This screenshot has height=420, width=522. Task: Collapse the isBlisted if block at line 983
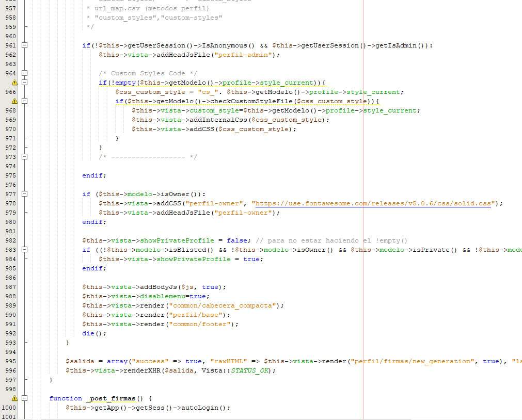pos(25,250)
